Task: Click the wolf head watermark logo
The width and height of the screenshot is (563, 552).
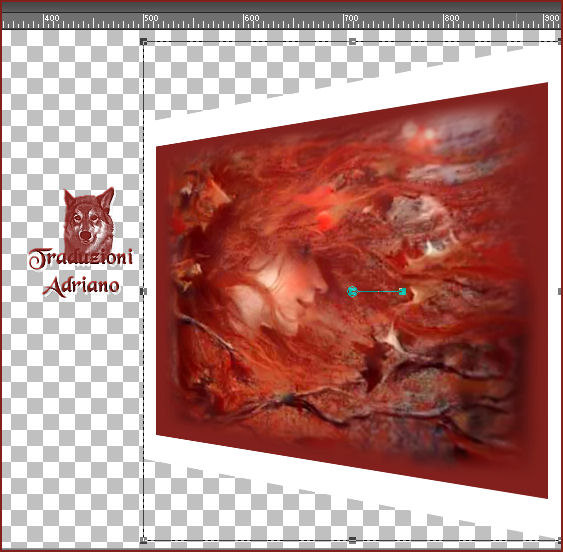Action: click(x=89, y=220)
